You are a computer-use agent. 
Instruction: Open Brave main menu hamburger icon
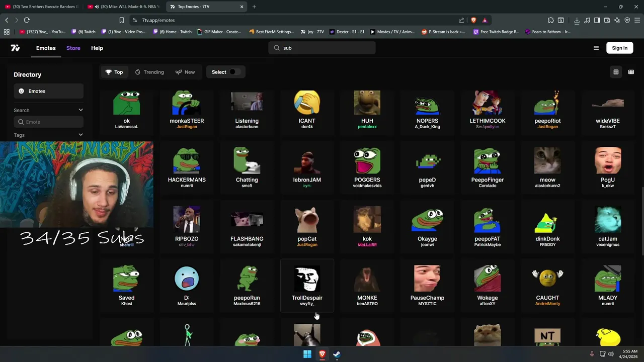coord(637,20)
